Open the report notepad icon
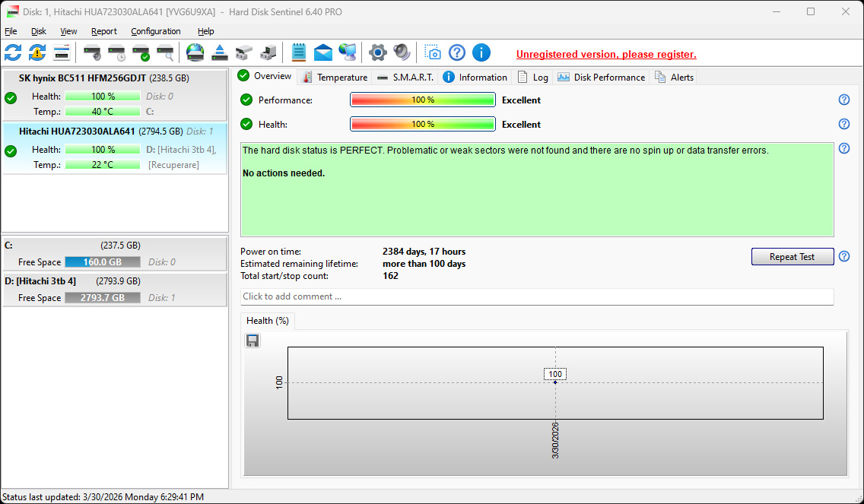Screen dimensions: 864x504 (299, 53)
